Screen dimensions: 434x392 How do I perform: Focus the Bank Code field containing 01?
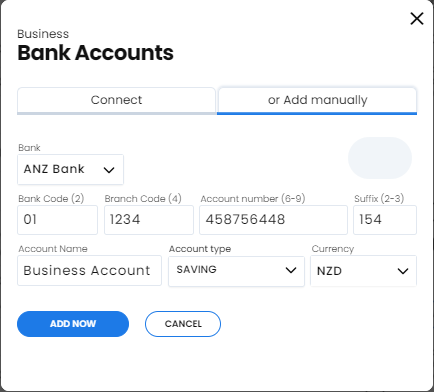click(x=57, y=220)
